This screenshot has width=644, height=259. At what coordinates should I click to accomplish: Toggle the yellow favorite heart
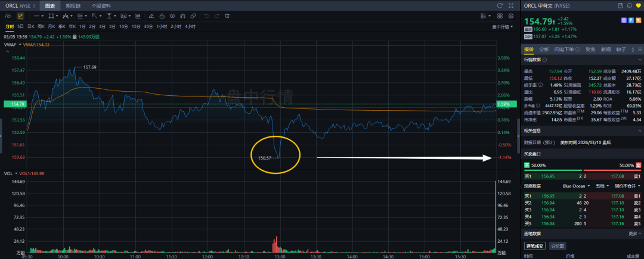tap(637, 5)
